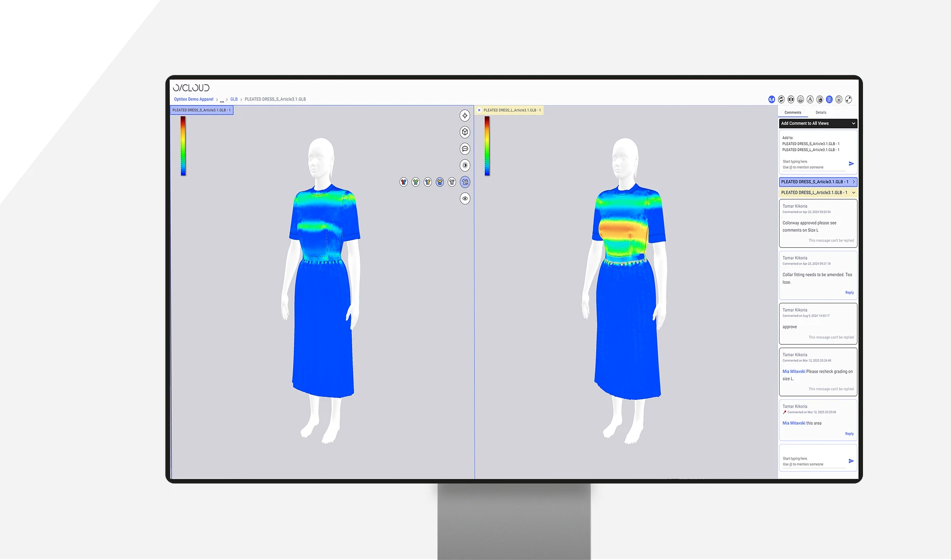Open the GLB breadcrumb menu item
This screenshot has width=951, height=560.
pos(233,99)
